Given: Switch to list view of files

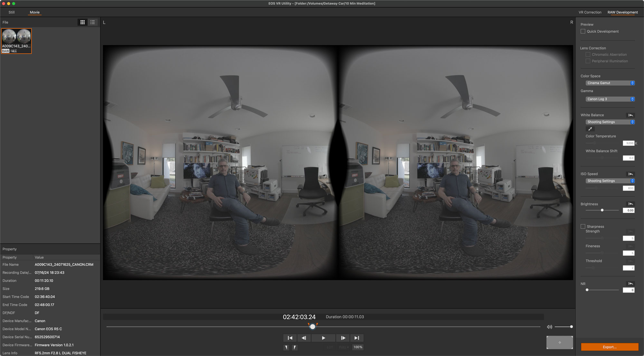Looking at the screenshot, I should click(x=93, y=22).
